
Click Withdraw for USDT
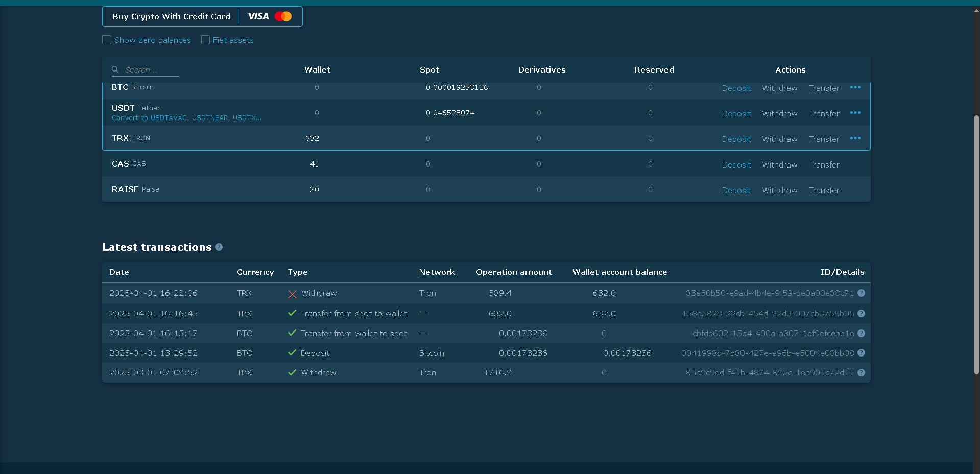point(779,114)
